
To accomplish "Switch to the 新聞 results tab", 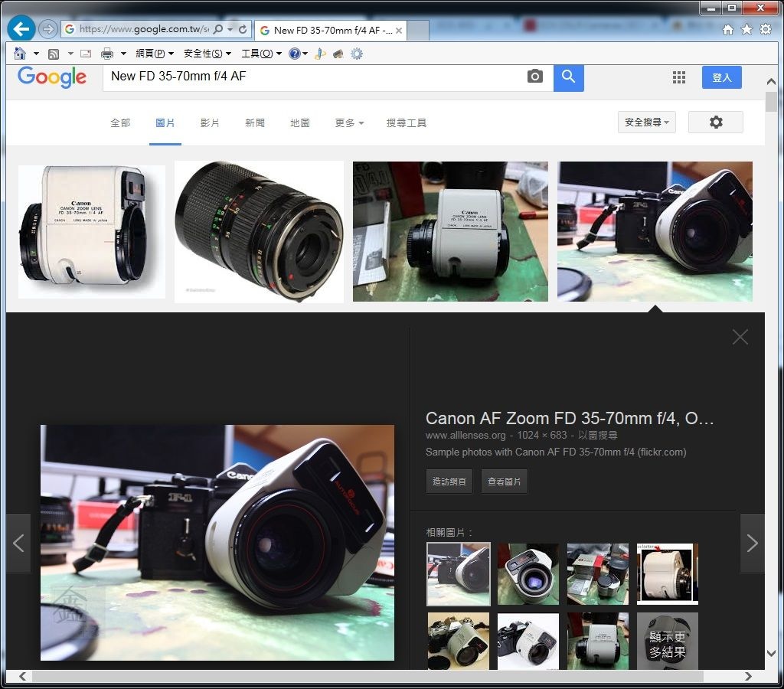I will tap(255, 123).
